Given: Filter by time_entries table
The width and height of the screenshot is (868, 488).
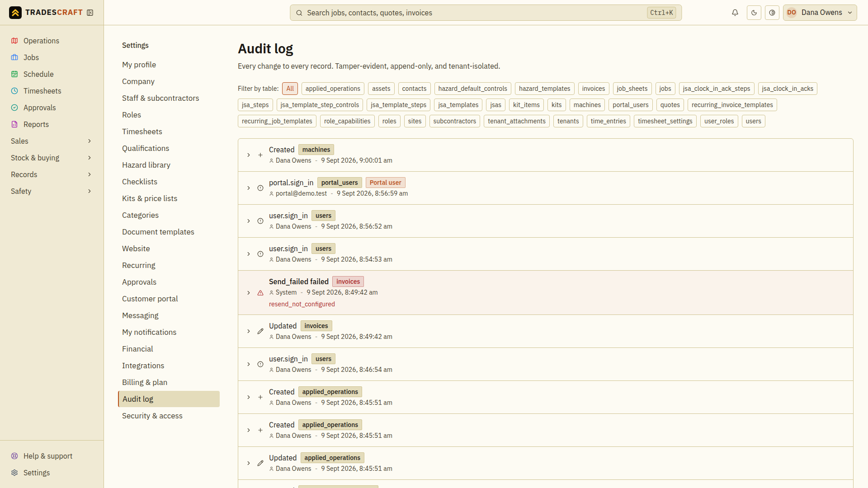Looking at the screenshot, I should point(608,121).
